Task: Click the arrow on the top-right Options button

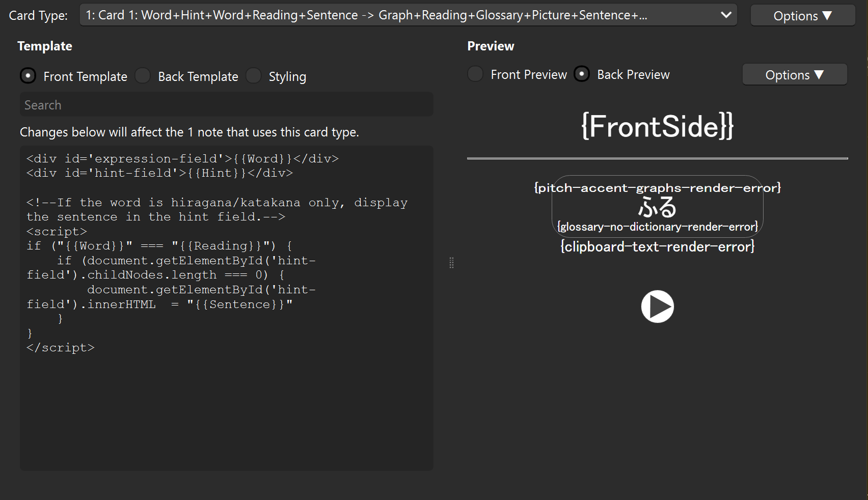Action: point(827,15)
